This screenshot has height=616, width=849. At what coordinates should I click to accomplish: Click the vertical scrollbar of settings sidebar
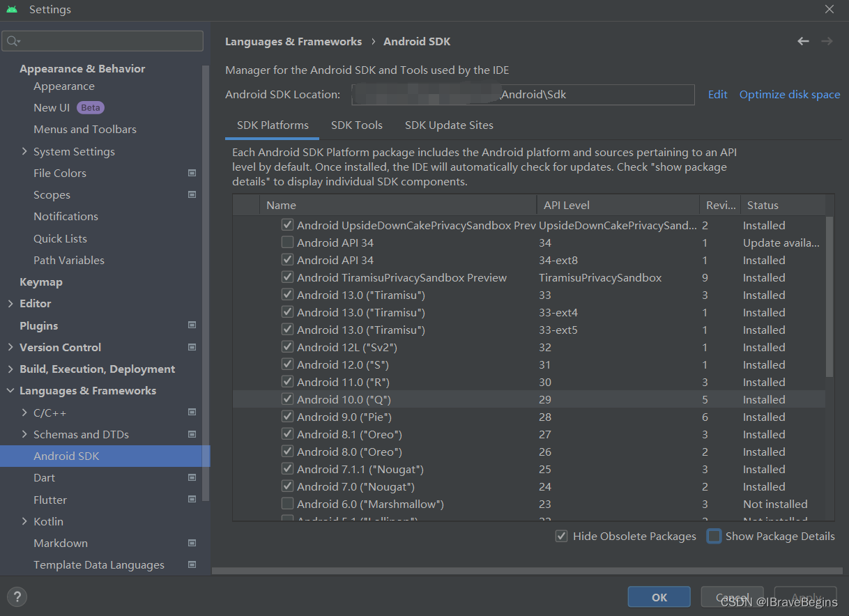coord(206,283)
